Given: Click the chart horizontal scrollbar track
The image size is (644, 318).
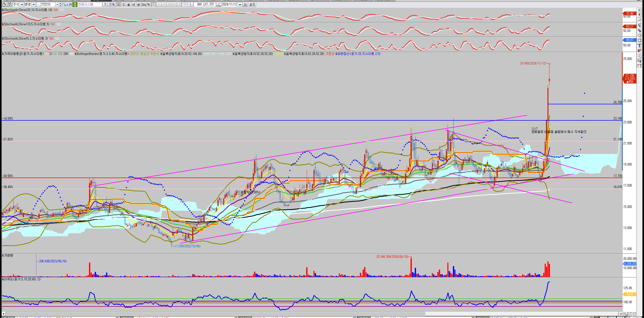Looking at the screenshot, I should tap(312, 314).
